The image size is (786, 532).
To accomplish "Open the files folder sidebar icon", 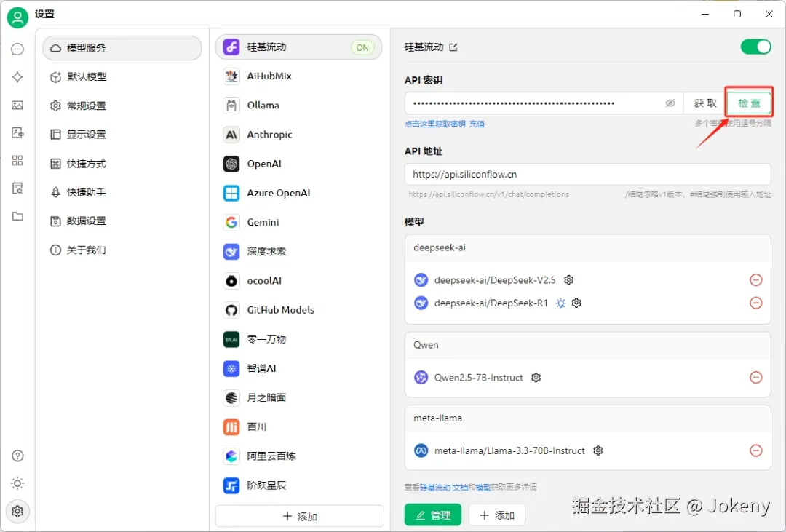I will [x=17, y=216].
